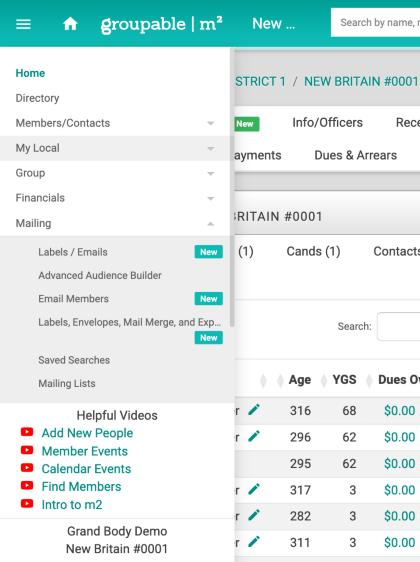
Task: Sort table by Dues column arrows
Action: point(369,380)
